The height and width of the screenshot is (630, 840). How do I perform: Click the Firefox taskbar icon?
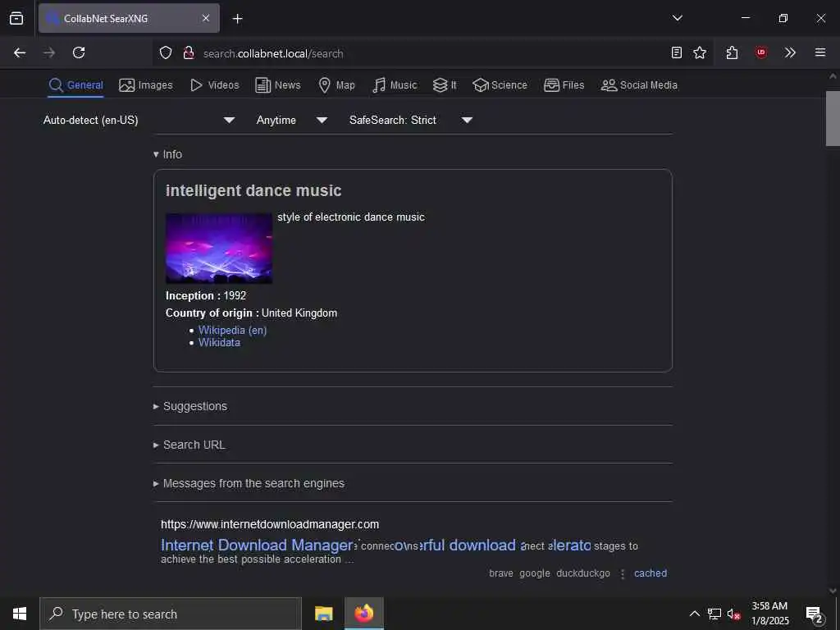(364, 614)
